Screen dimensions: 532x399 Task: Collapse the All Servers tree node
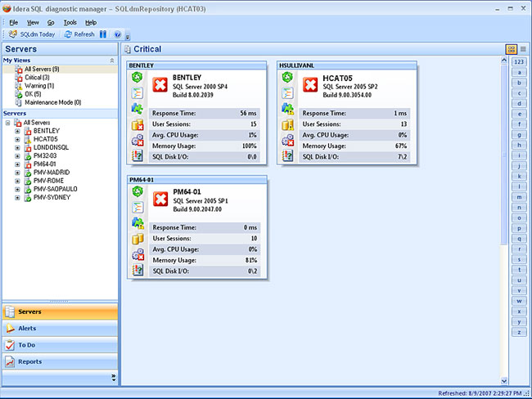8,123
